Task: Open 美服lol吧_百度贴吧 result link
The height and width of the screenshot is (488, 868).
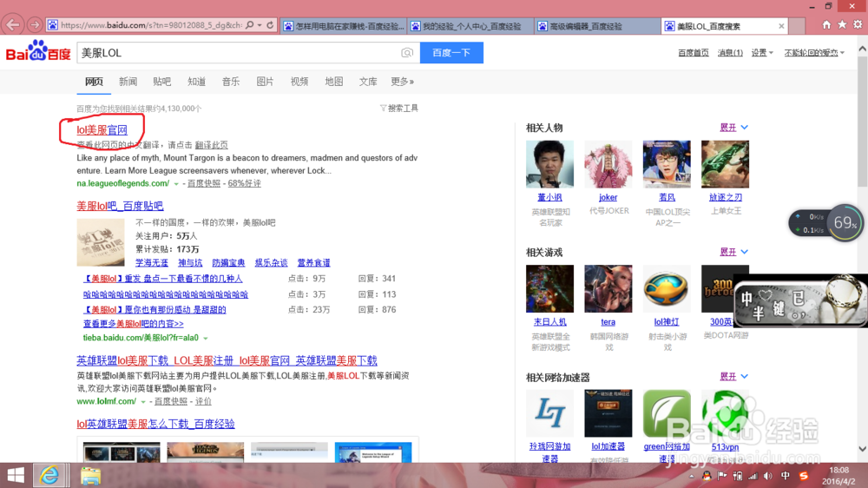Action: coord(120,206)
